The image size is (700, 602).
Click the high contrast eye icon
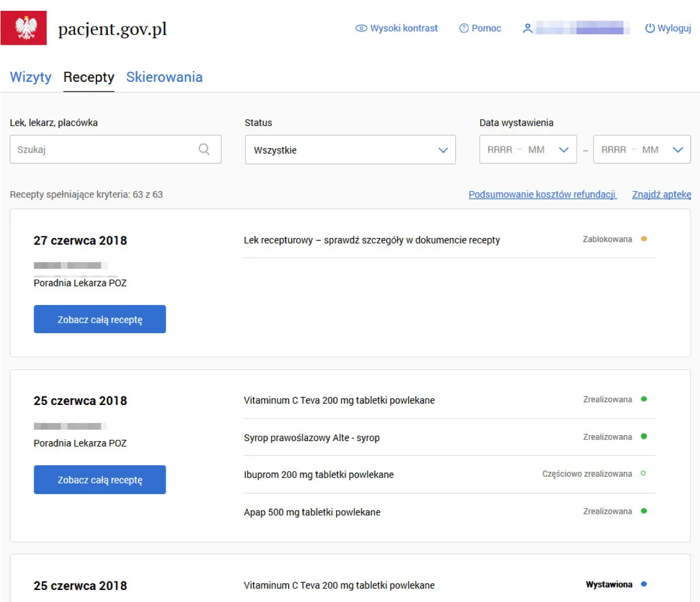click(x=361, y=28)
